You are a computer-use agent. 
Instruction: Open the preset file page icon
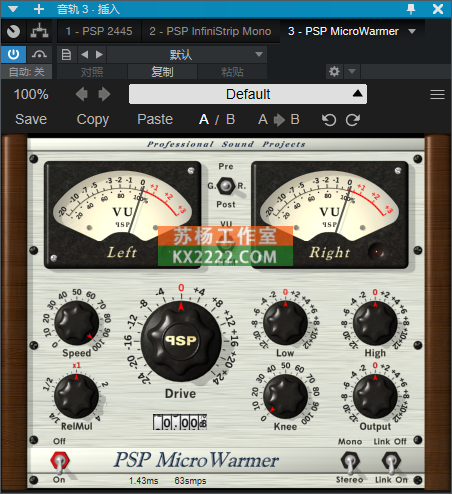66,54
